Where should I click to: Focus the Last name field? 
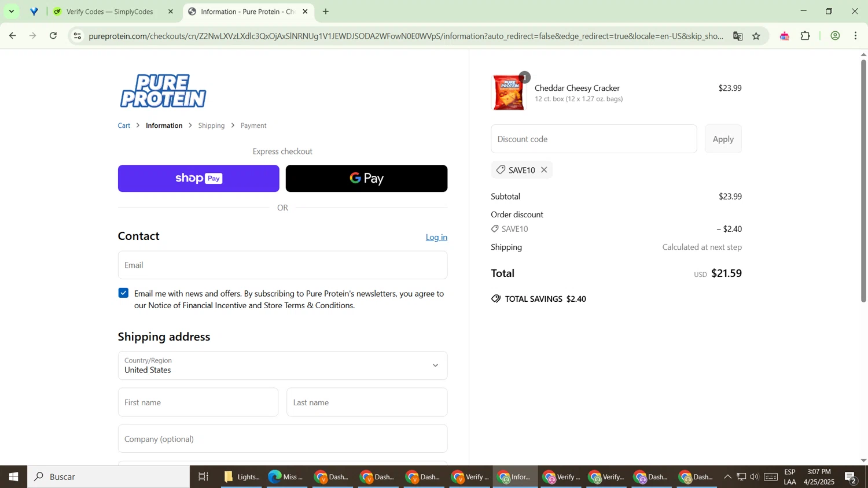pyautogui.click(x=367, y=402)
